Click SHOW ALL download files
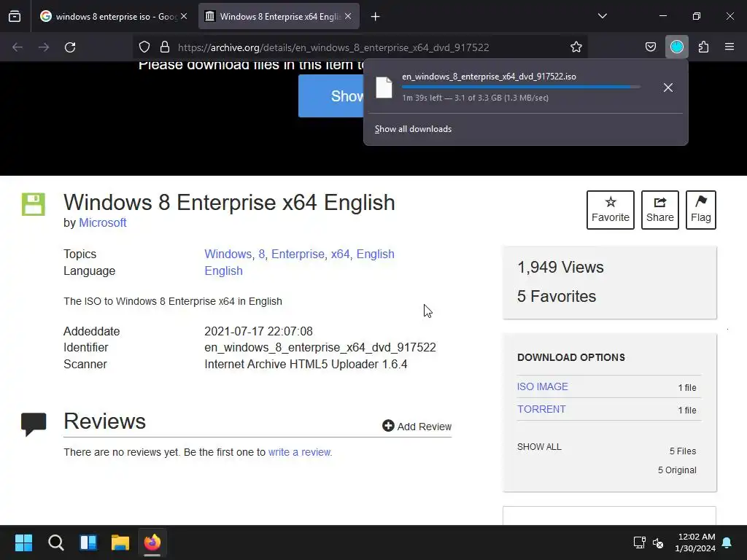Viewport: 747px width, 560px height. pyautogui.click(x=539, y=447)
